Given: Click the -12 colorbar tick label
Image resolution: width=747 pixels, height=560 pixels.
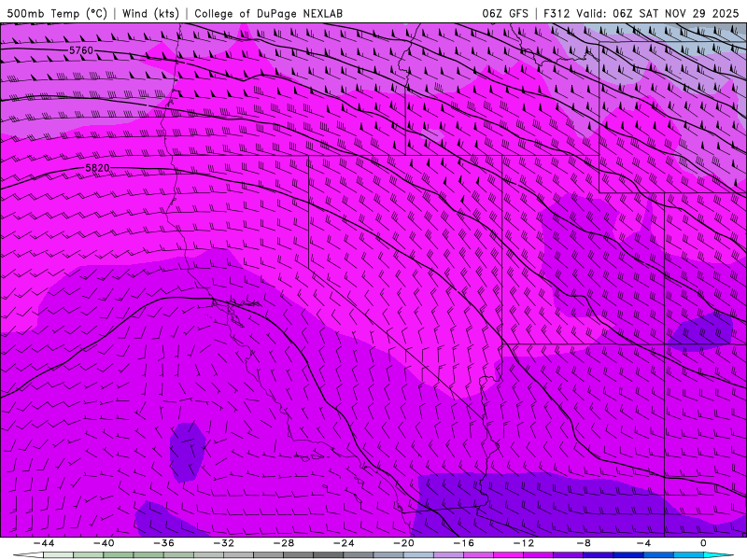Looking at the screenshot, I should click(524, 543).
